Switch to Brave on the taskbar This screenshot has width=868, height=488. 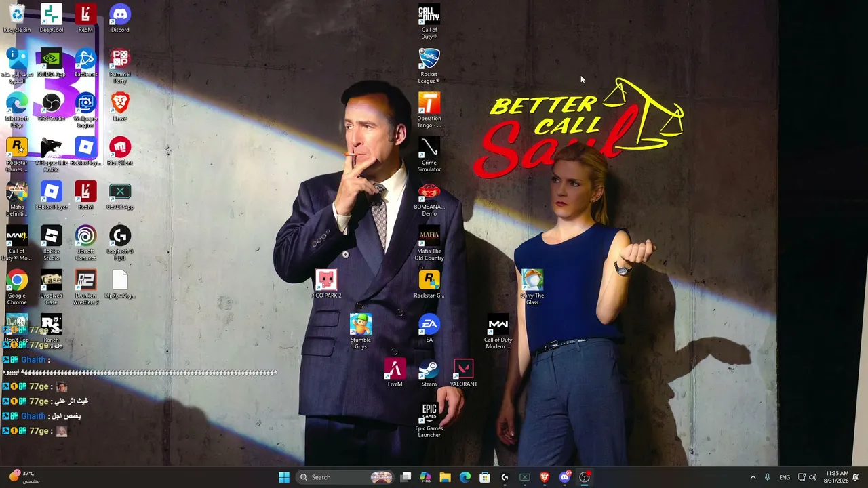(545, 477)
